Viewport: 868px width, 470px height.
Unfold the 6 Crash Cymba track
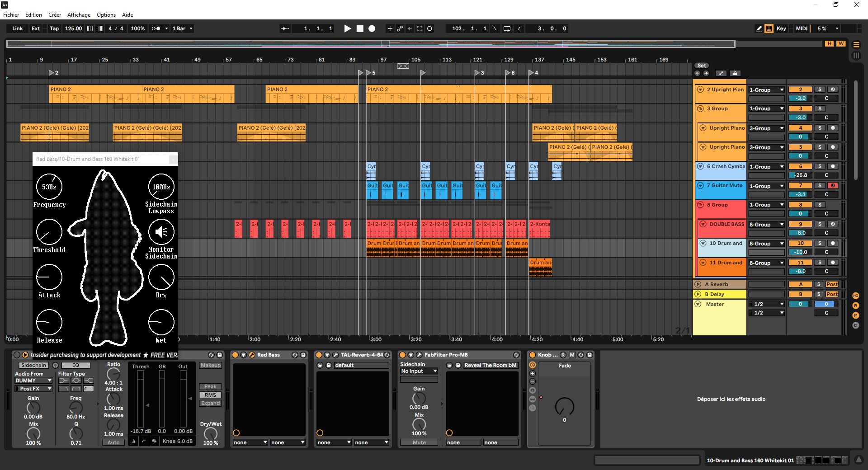click(x=700, y=166)
